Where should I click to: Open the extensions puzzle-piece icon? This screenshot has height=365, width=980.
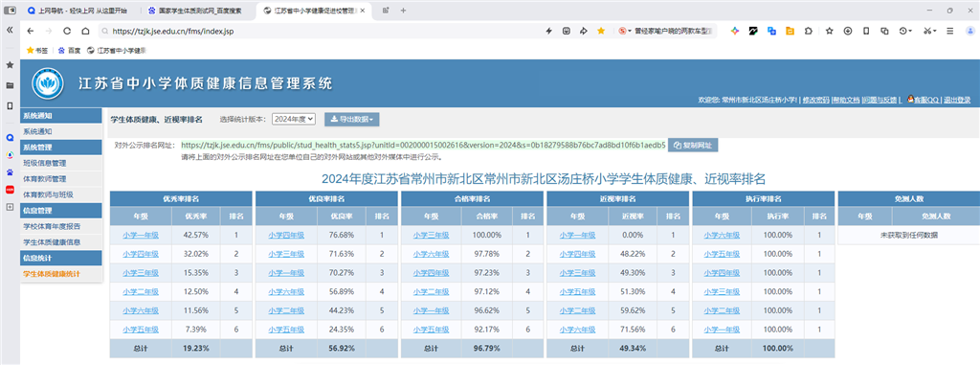pyautogui.click(x=808, y=31)
